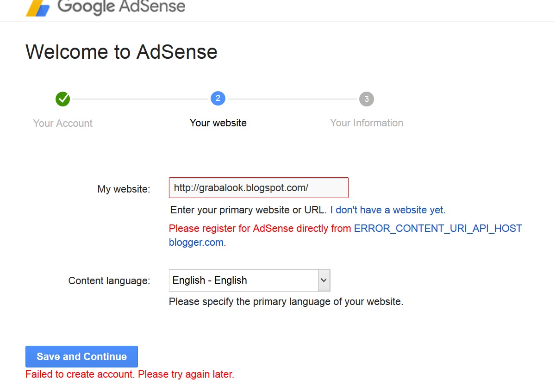Select the Your website step label
555x392 pixels.
click(218, 123)
